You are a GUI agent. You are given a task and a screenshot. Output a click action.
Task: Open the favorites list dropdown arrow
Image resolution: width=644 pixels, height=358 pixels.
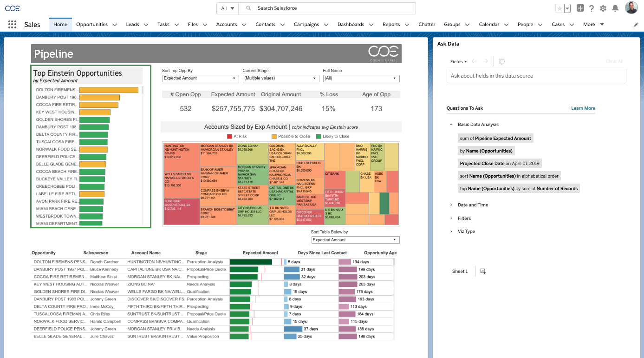click(567, 8)
